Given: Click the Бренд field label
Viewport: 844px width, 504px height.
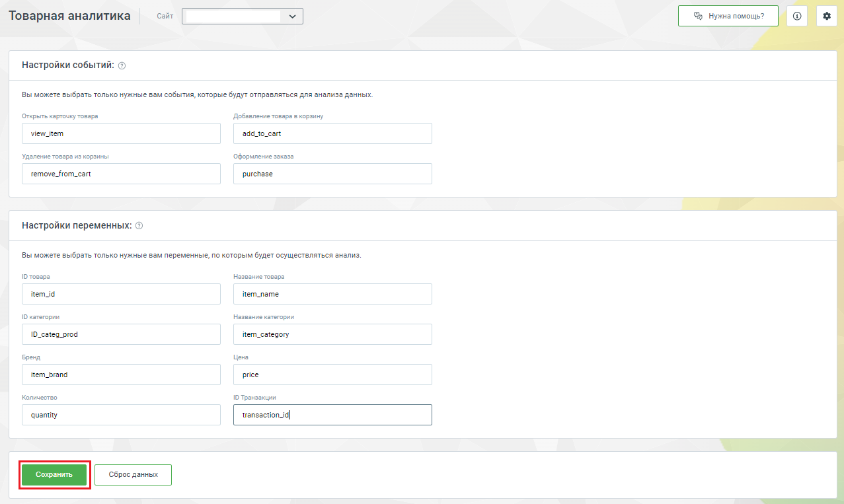Looking at the screenshot, I should click(x=31, y=357).
